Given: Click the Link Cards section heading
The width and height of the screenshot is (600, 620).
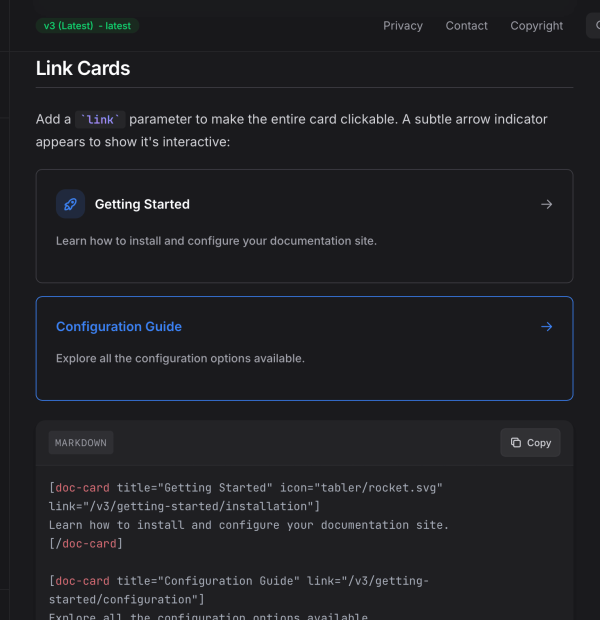Looking at the screenshot, I should click(x=83, y=69).
